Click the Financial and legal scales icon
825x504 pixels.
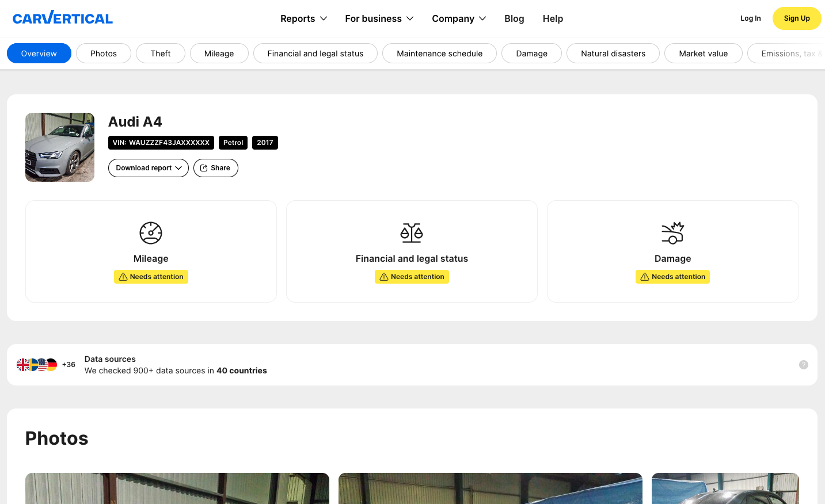[412, 233]
